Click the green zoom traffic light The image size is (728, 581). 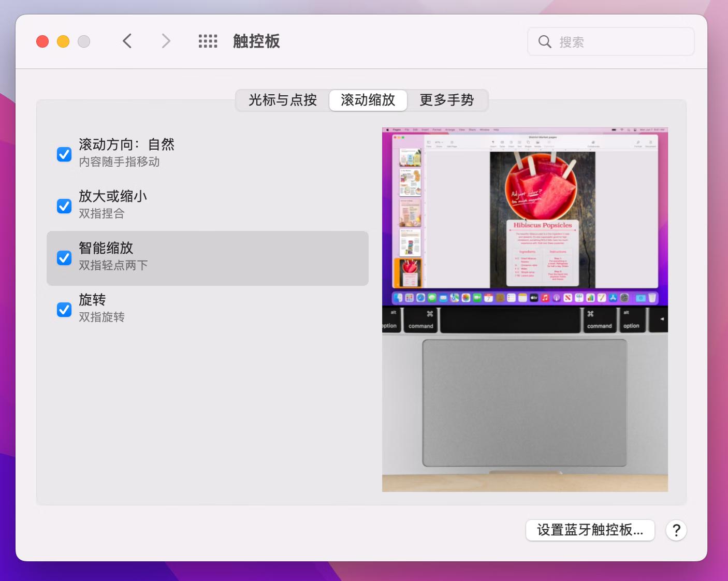point(84,41)
